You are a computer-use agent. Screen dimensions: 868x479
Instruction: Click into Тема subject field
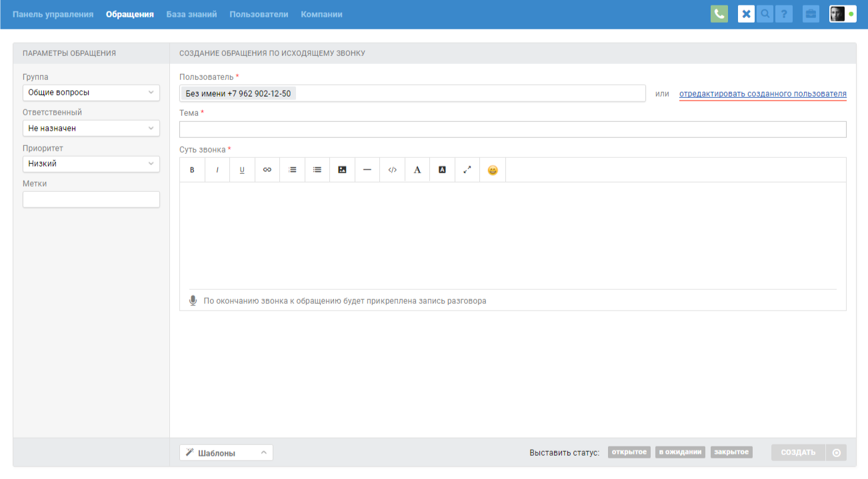tap(513, 129)
